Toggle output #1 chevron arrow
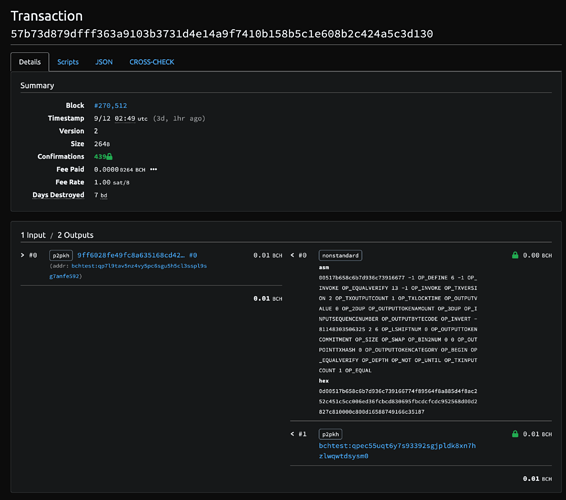 click(292, 434)
